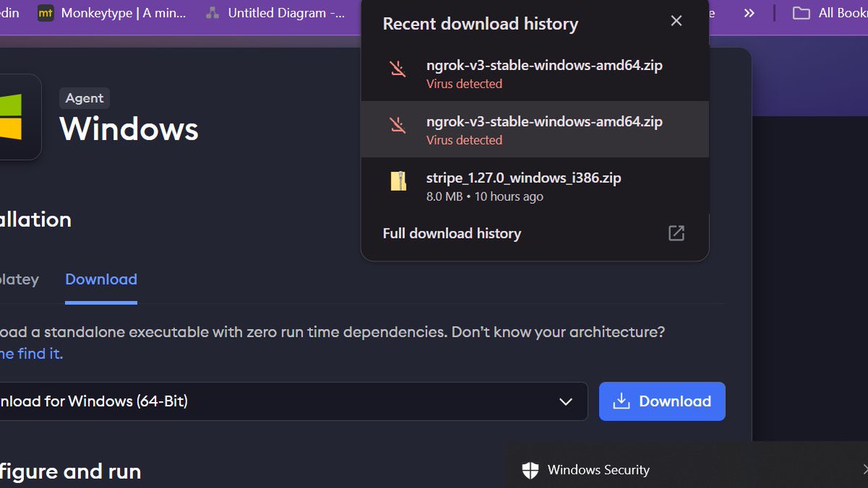Open Full download history external link icon
The height and width of the screenshot is (488, 868).
click(676, 233)
